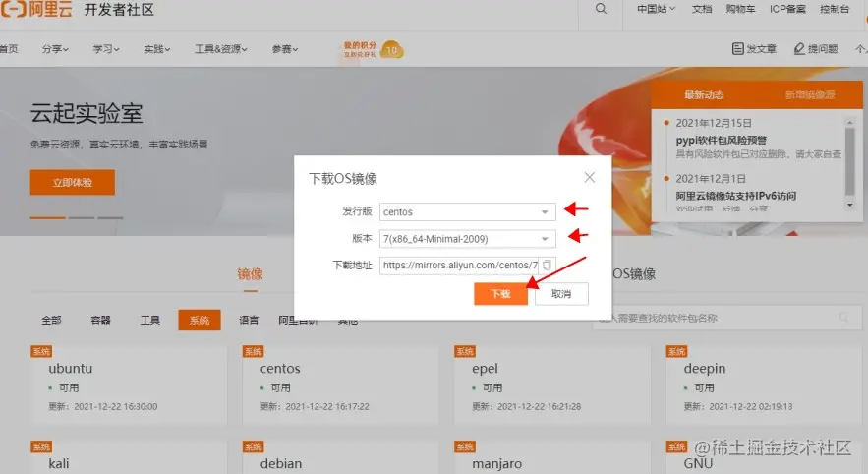Select the 全部 category tab

tap(51, 320)
